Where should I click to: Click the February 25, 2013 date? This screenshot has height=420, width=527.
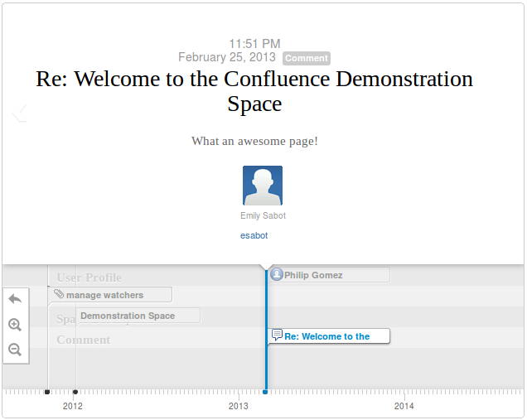[227, 57]
